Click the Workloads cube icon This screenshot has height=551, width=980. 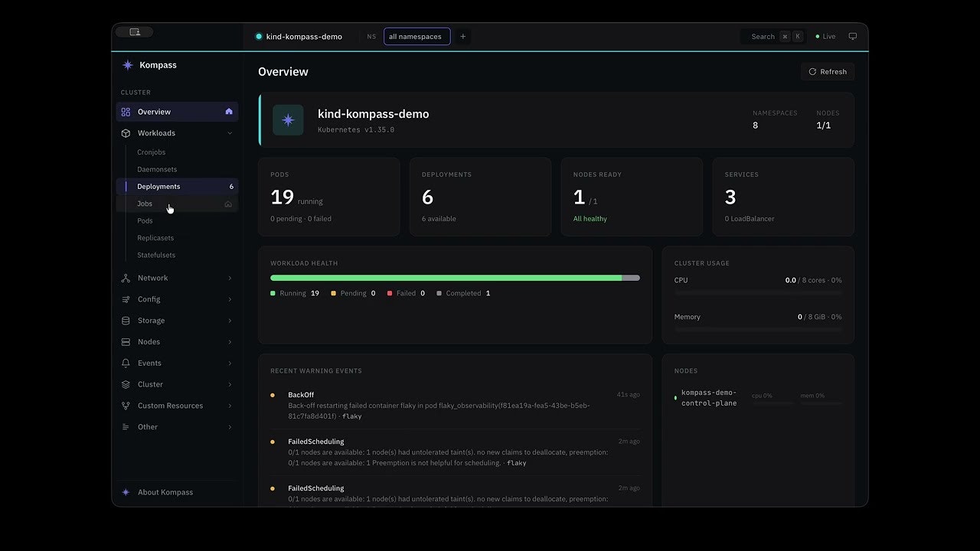click(x=126, y=133)
